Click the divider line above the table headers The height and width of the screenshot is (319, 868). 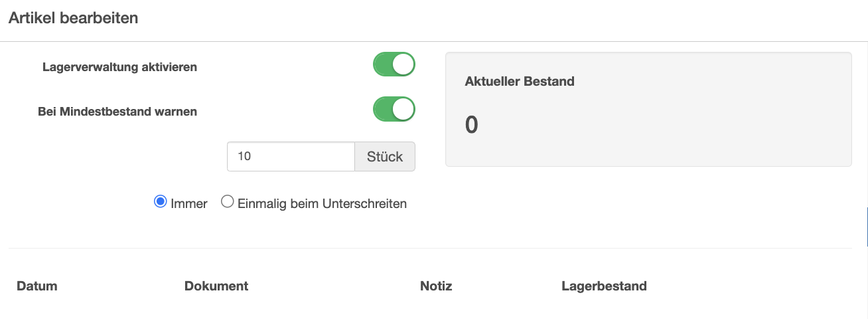430,249
